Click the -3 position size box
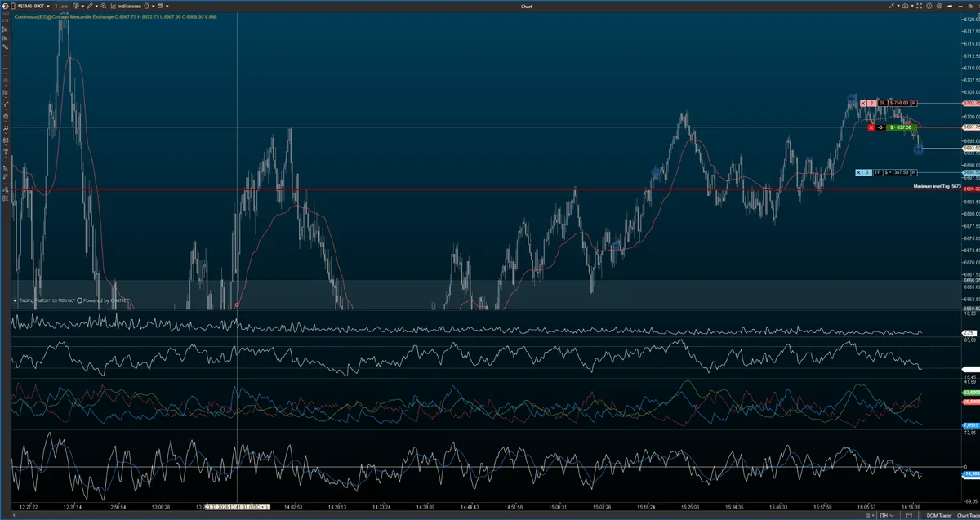The width and height of the screenshot is (980, 520). pyautogui.click(x=880, y=127)
